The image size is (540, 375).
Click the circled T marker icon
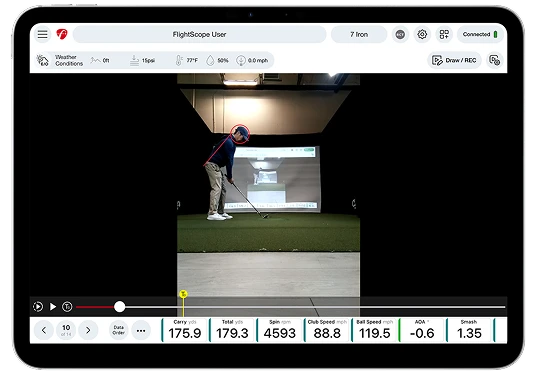point(67,306)
